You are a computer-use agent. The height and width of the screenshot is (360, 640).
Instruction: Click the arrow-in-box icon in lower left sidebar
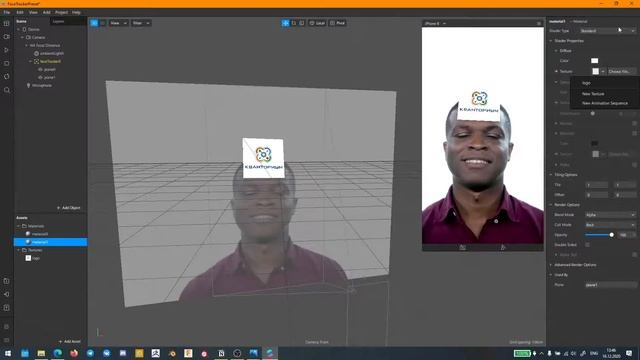coord(7,294)
